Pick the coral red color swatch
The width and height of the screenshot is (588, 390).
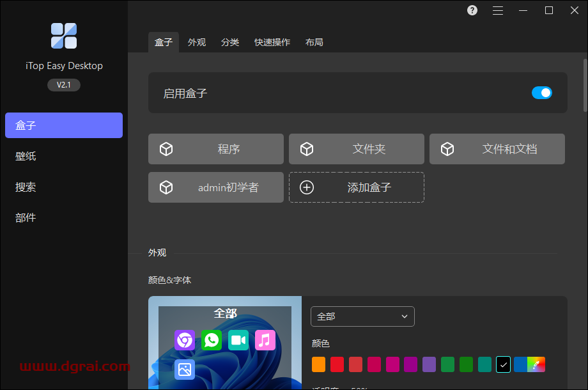355,364
